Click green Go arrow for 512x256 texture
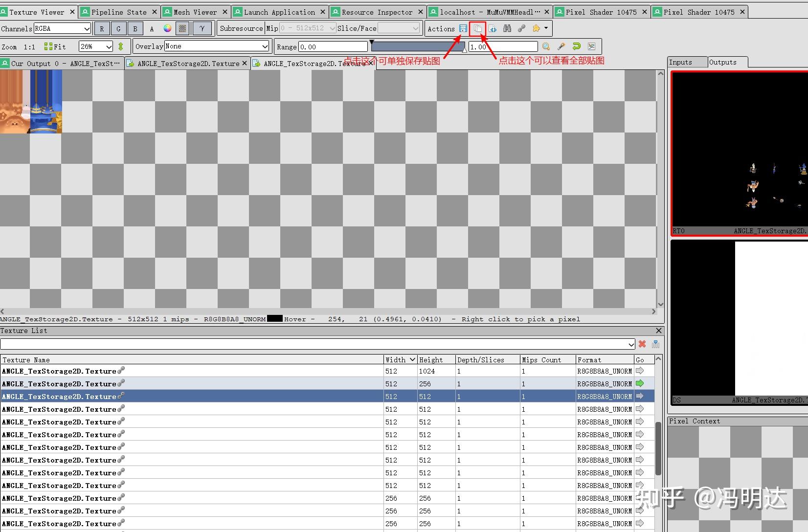The height and width of the screenshot is (532, 808). (640, 384)
